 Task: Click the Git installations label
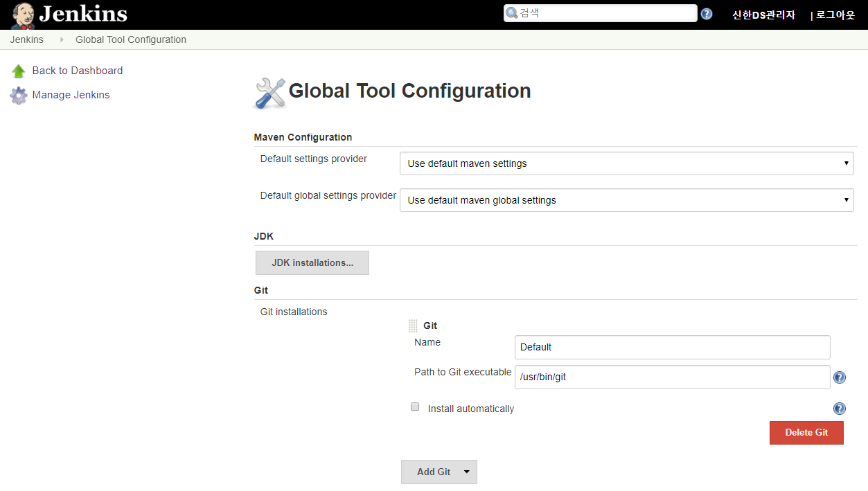pos(294,312)
